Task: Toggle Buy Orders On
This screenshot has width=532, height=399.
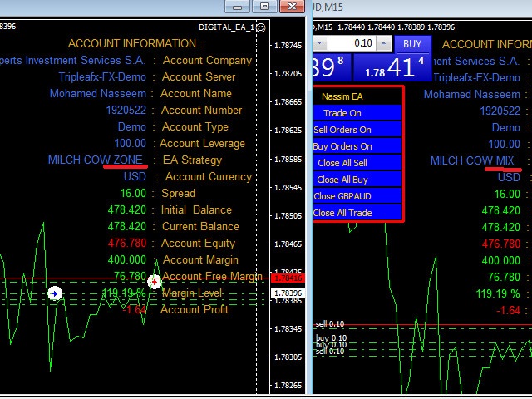Action: tap(357, 146)
